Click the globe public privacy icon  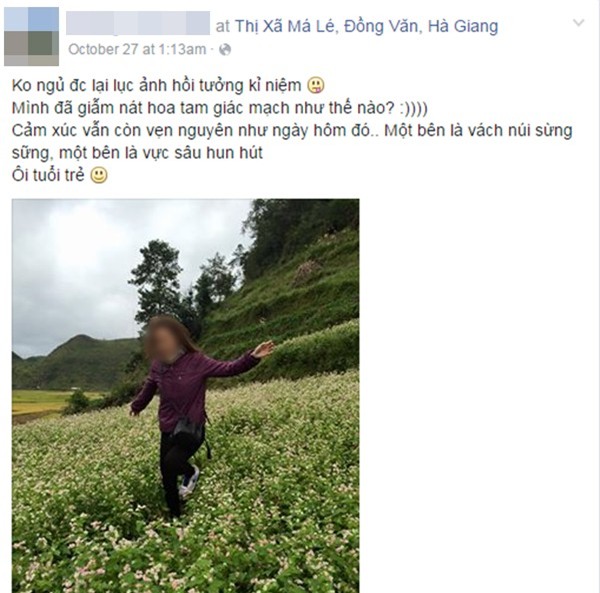[225, 49]
